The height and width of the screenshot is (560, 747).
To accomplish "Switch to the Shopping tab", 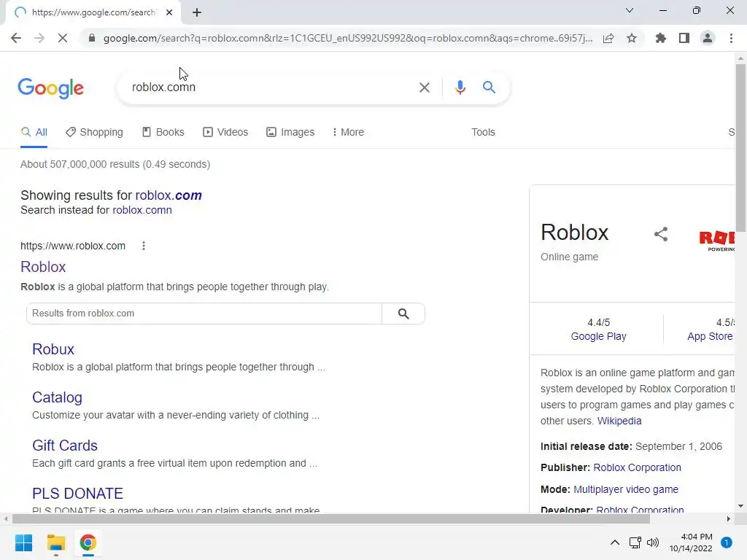I will point(94,133).
